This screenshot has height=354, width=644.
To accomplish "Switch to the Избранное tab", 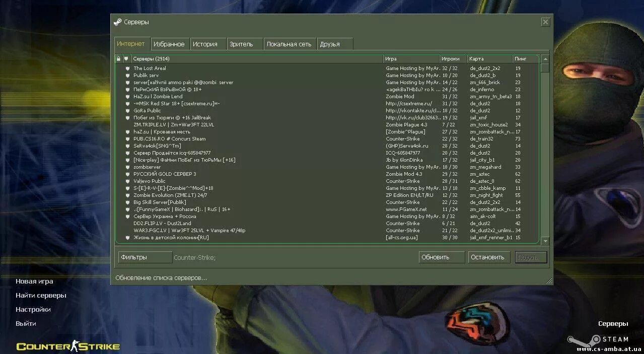I will [x=170, y=44].
